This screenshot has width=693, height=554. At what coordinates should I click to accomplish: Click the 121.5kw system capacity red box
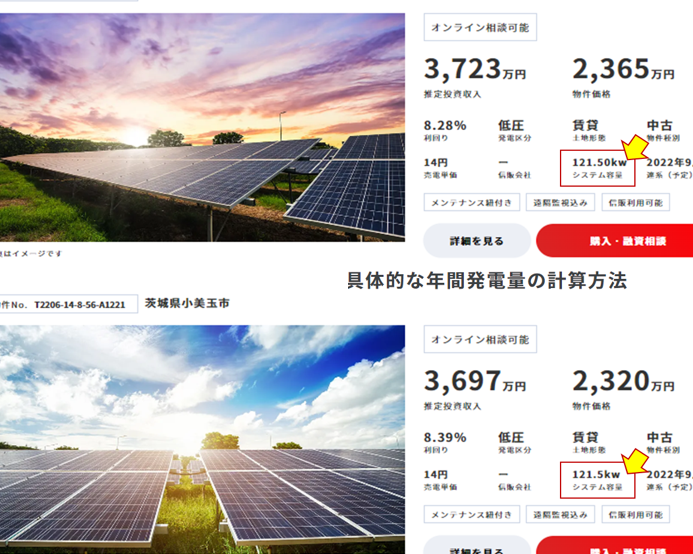coord(598,480)
